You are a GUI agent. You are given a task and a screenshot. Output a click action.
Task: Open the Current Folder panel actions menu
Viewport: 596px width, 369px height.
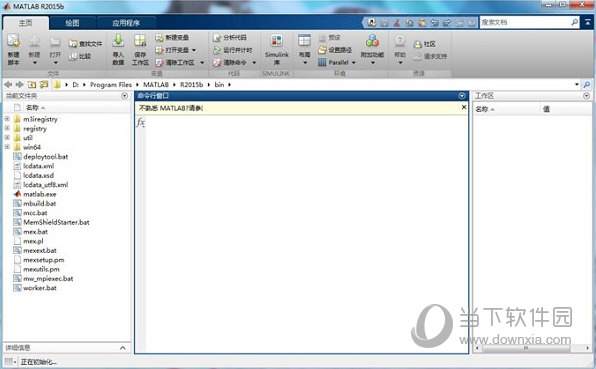pos(124,96)
